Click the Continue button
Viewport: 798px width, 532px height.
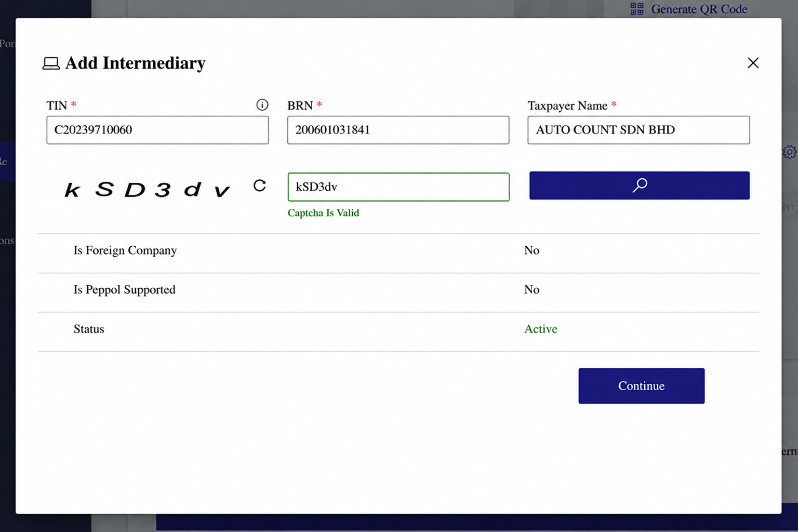pos(641,386)
